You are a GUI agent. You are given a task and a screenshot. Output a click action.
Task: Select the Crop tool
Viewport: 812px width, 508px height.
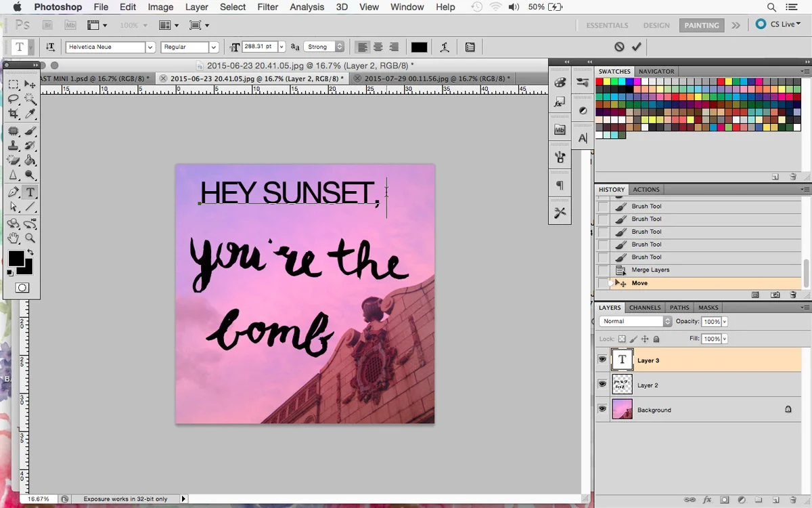(14, 114)
